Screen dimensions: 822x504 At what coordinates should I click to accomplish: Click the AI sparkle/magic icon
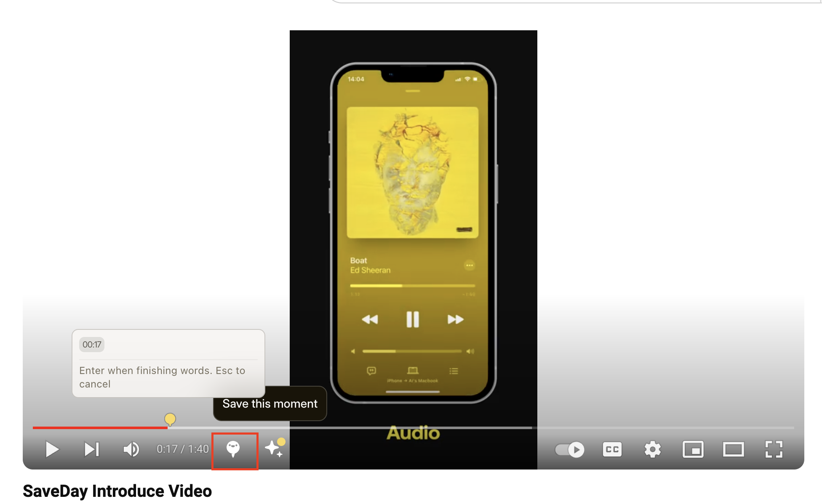point(274,449)
